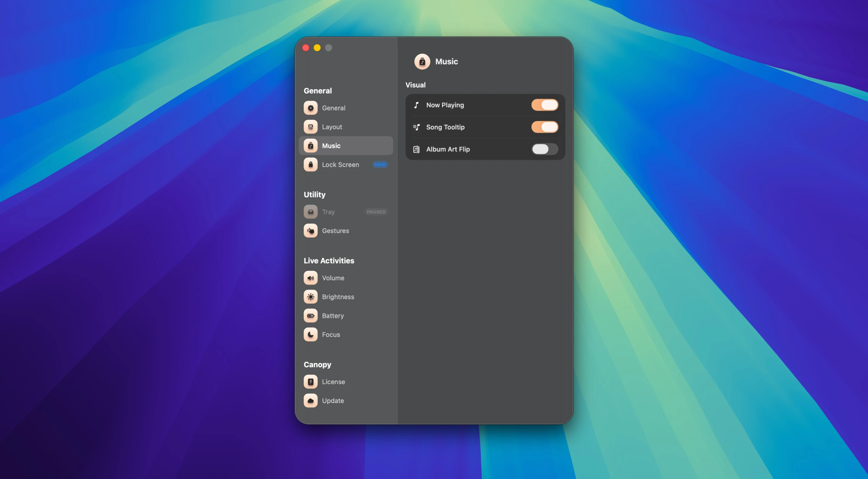Click the Update cloud icon

(x=310, y=401)
